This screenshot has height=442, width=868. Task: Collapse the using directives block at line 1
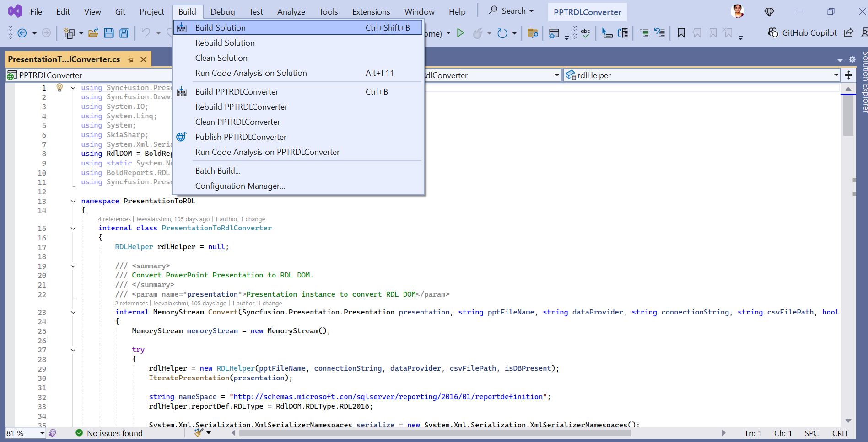click(x=73, y=88)
